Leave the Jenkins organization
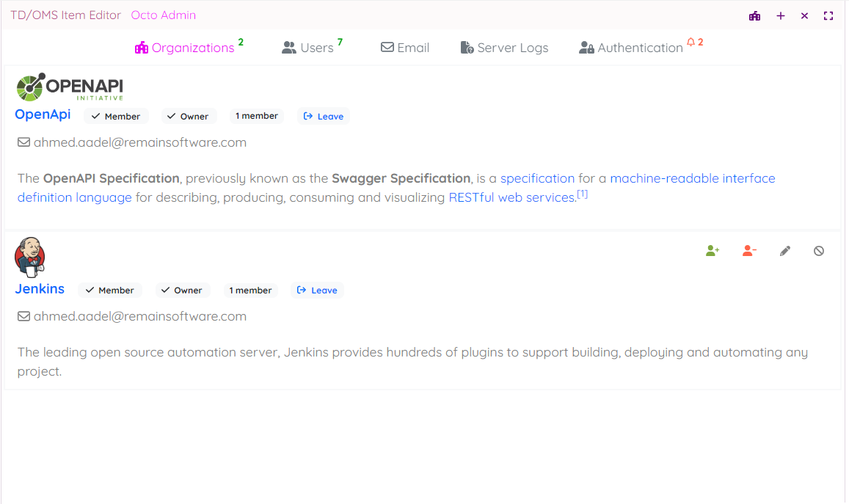849x504 pixels. tap(317, 291)
